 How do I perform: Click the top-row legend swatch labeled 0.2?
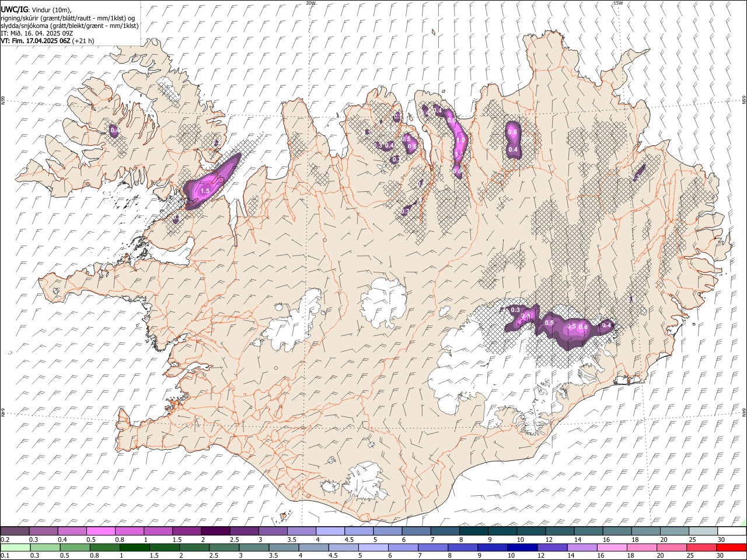coord(15,531)
